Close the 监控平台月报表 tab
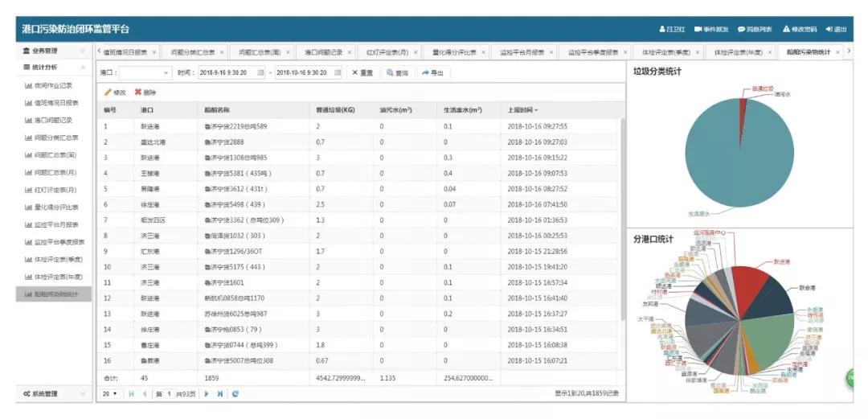The height and width of the screenshot is (419, 868). point(551,52)
